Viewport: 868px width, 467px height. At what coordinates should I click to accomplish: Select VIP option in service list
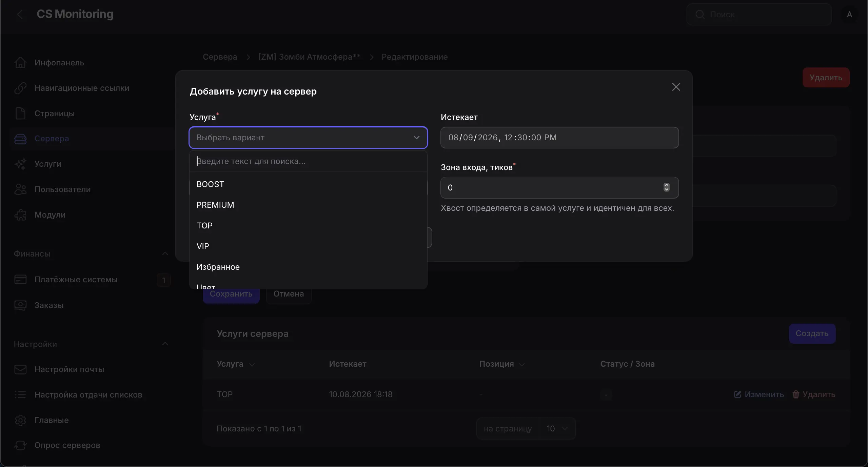pos(308,246)
